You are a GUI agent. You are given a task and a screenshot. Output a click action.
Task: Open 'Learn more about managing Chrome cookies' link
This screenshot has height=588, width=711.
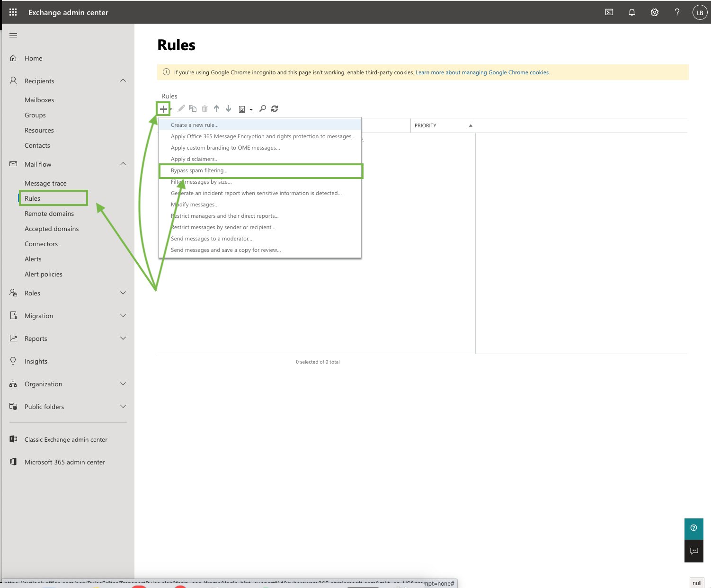(x=482, y=72)
